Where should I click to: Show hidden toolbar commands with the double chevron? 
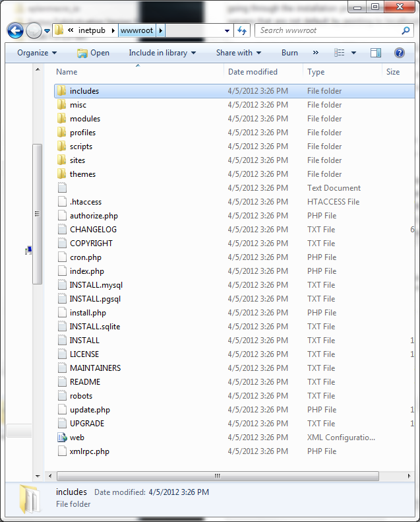tap(315, 53)
